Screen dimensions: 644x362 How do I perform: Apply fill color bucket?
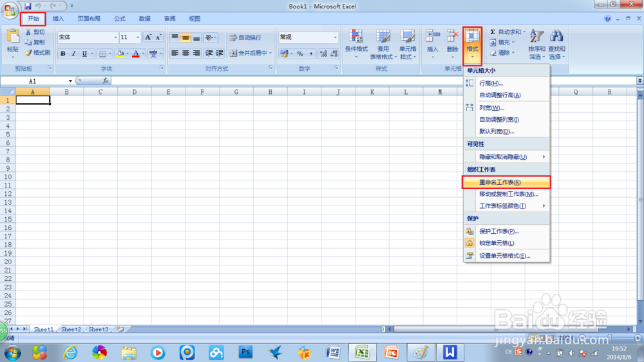pyautogui.click(x=120, y=53)
